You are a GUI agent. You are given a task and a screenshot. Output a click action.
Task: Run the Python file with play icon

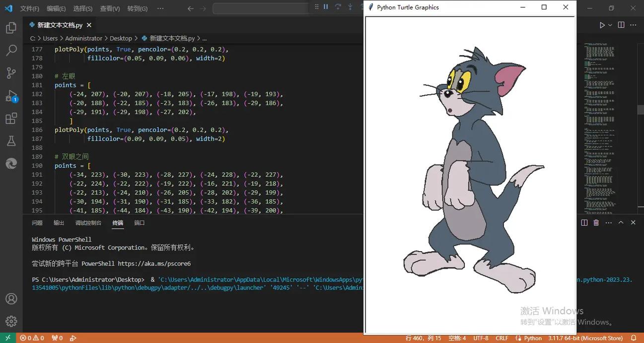pos(602,25)
